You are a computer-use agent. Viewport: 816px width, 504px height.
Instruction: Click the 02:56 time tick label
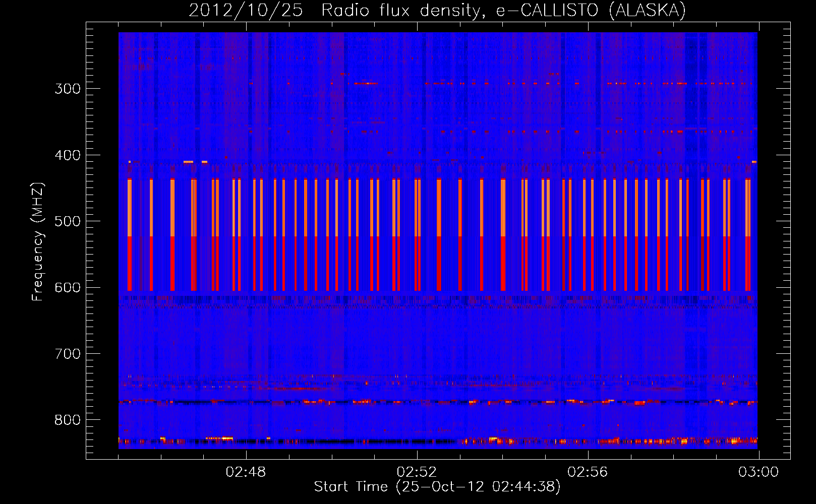click(588, 472)
